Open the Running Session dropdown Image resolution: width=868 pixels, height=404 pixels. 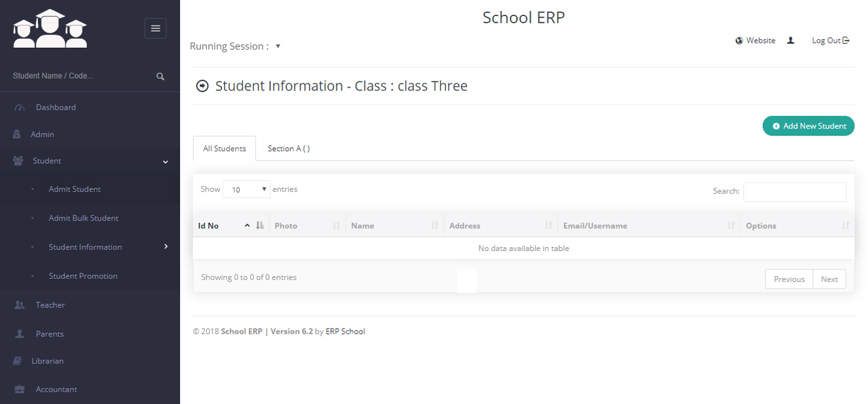point(278,46)
